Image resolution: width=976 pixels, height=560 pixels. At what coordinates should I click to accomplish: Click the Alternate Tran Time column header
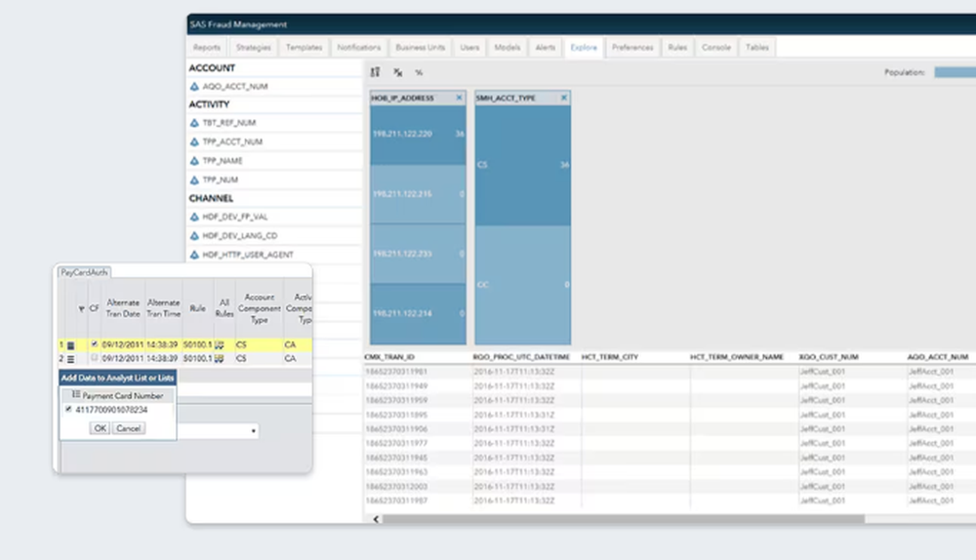click(x=164, y=308)
